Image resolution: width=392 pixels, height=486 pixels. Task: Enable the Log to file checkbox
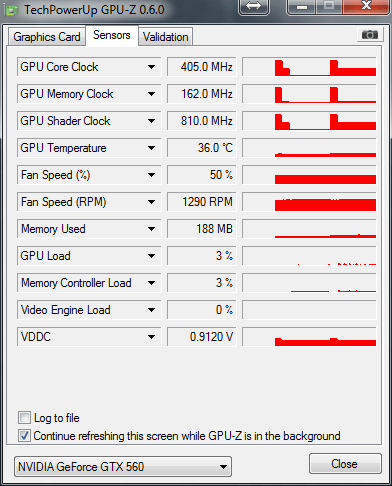point(24,417)
